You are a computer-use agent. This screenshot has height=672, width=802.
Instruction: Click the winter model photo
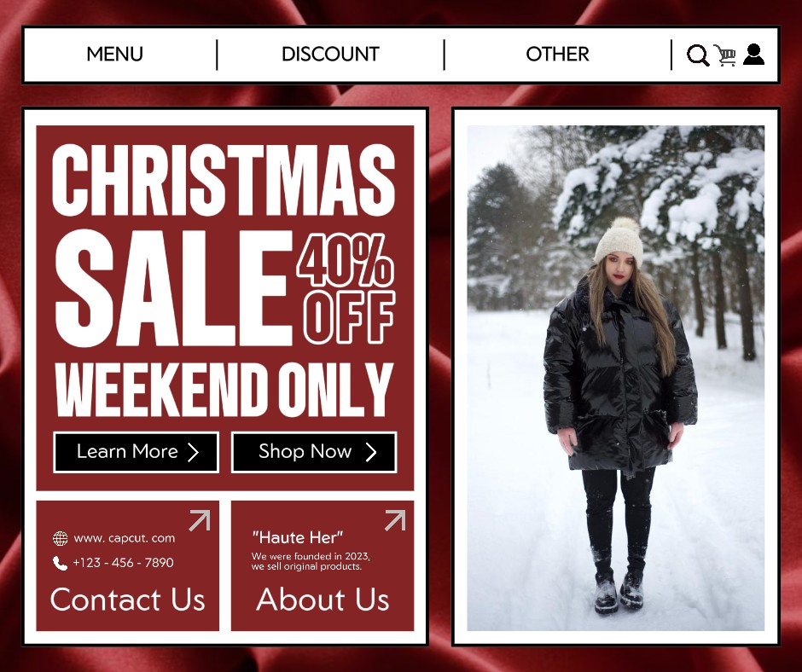coord(616,378)
